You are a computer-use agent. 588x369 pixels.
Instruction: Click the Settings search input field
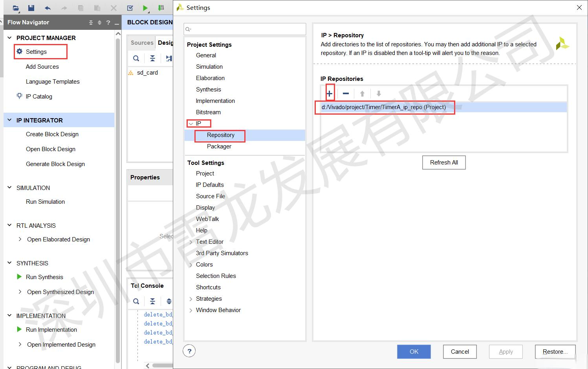[x=245, y=29]
